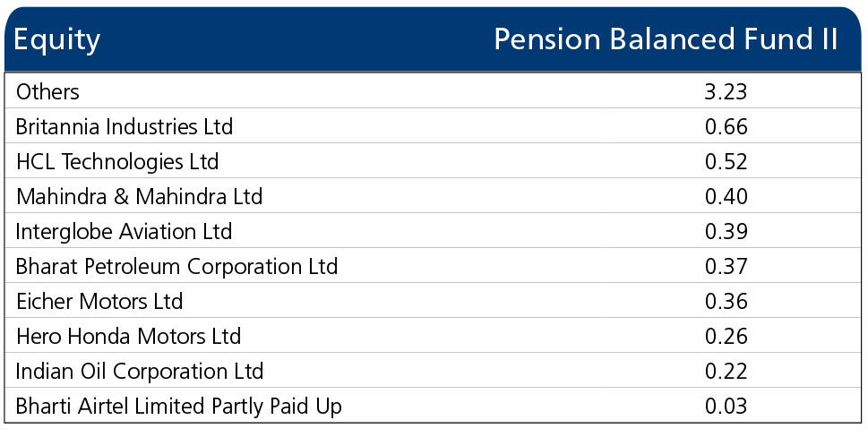Click the Equity column header
The image size is (868, 437).
point(57,40)
